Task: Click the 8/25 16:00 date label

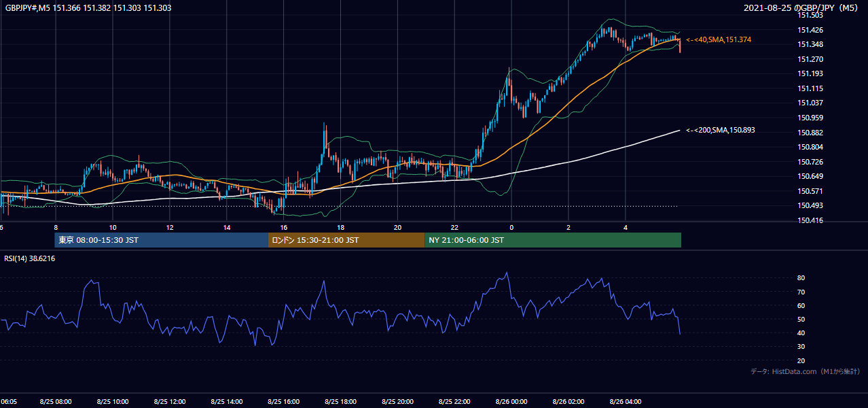Action: pyautogui.click(x=283, y=402)
